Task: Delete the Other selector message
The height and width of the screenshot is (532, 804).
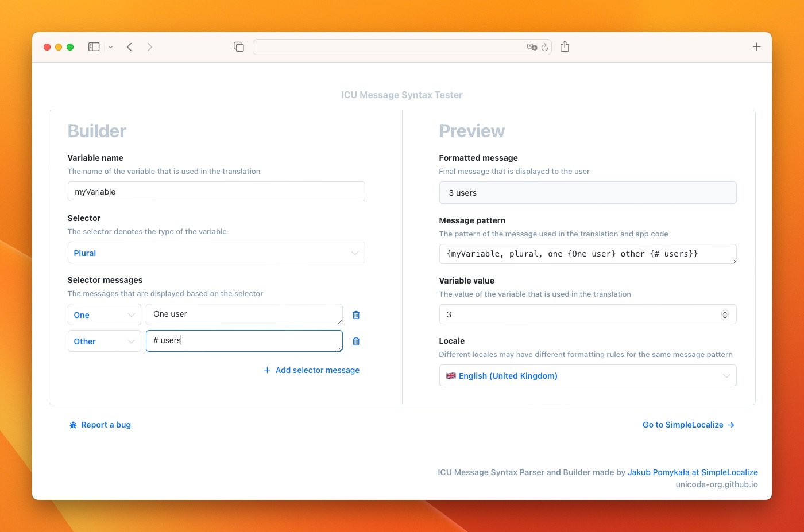Action: (x=356, y=341)
